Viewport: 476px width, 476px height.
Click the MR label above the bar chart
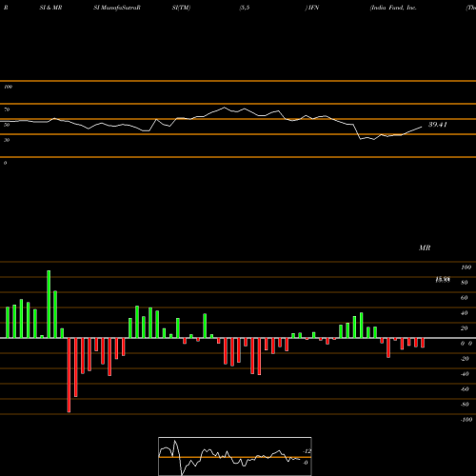(x=425, y=248)
